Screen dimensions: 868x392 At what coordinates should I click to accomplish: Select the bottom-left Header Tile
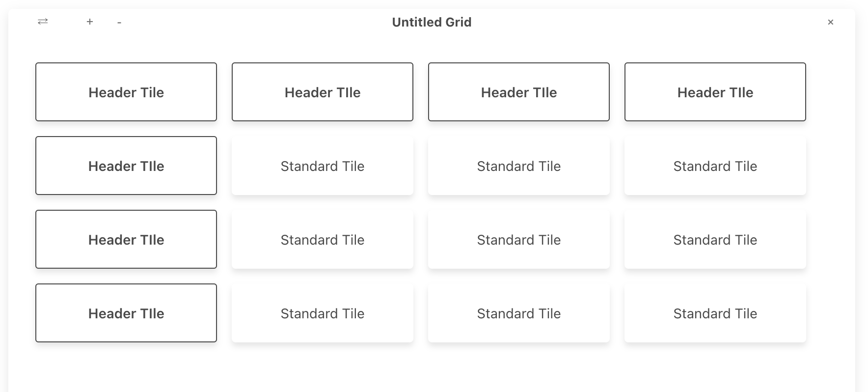pos(126,313)
